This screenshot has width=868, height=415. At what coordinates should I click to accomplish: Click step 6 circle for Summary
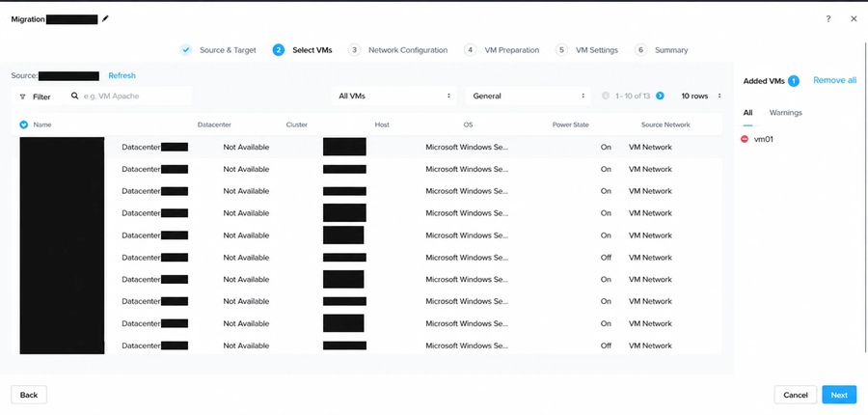coord(641,50)
